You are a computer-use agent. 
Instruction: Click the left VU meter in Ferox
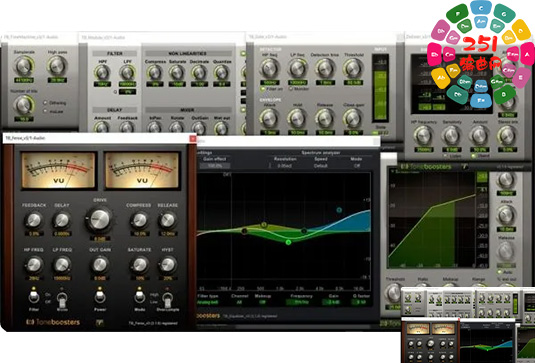58,170
